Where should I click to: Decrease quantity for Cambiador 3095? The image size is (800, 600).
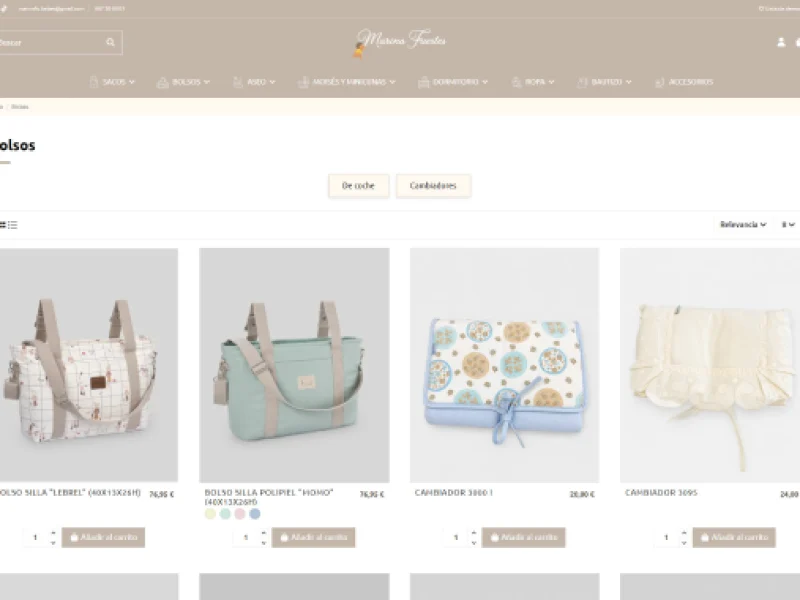pyautogui.click(x=684, y=542)
